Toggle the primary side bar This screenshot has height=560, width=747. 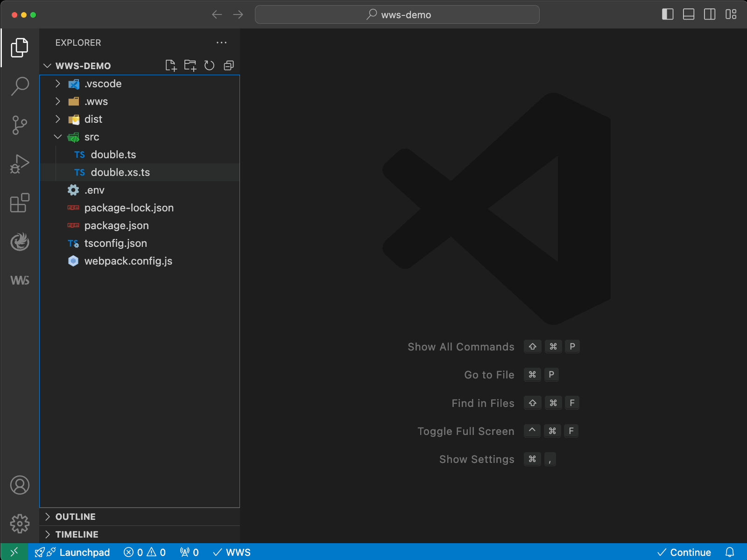[x=668, y=14]
